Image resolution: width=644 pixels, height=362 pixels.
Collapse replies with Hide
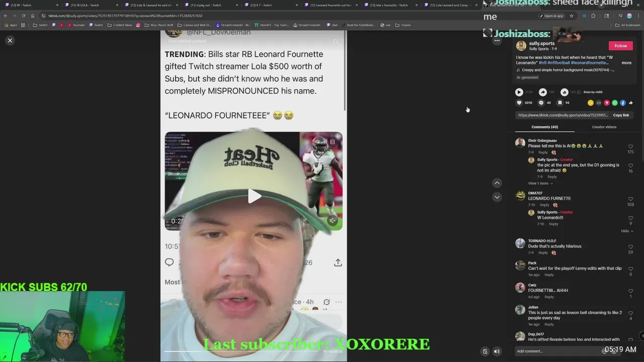pyautogui.click(x=626, y=231)
